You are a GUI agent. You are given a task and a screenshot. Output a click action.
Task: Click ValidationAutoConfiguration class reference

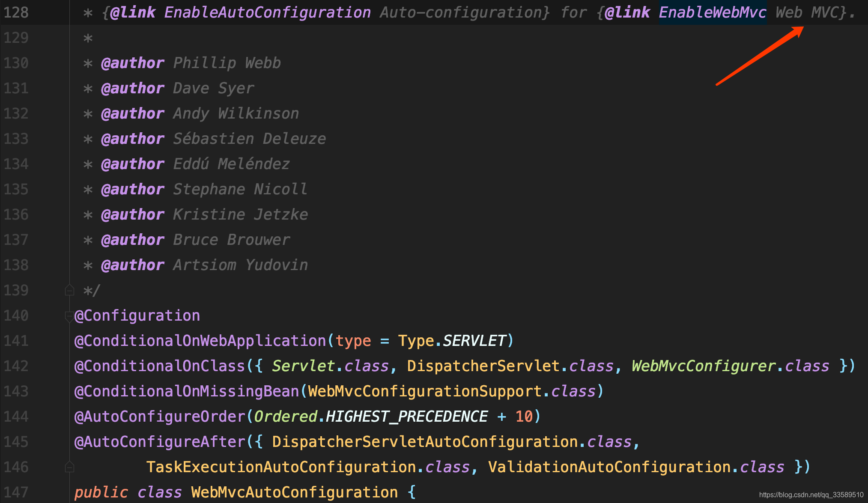[x=609, y=467]
